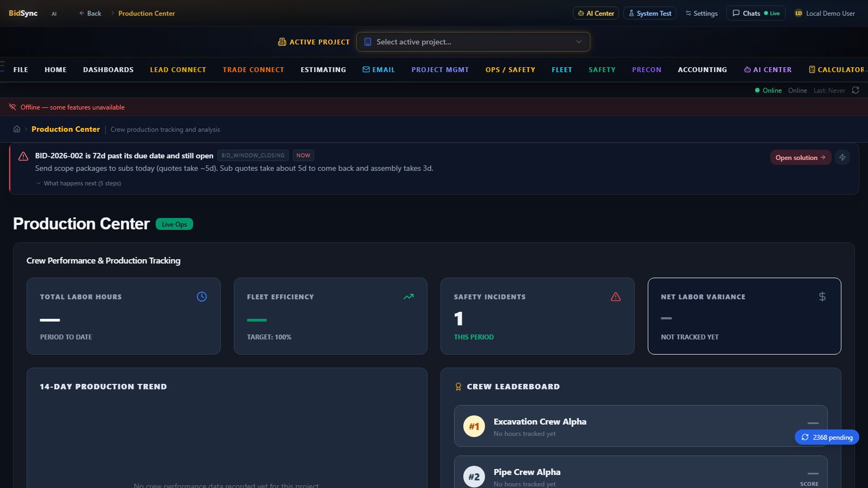The height and width of the screenshot is (488, 868).
Task: Click the LD avatar of Local Demo User
Action: click(799, 14)
